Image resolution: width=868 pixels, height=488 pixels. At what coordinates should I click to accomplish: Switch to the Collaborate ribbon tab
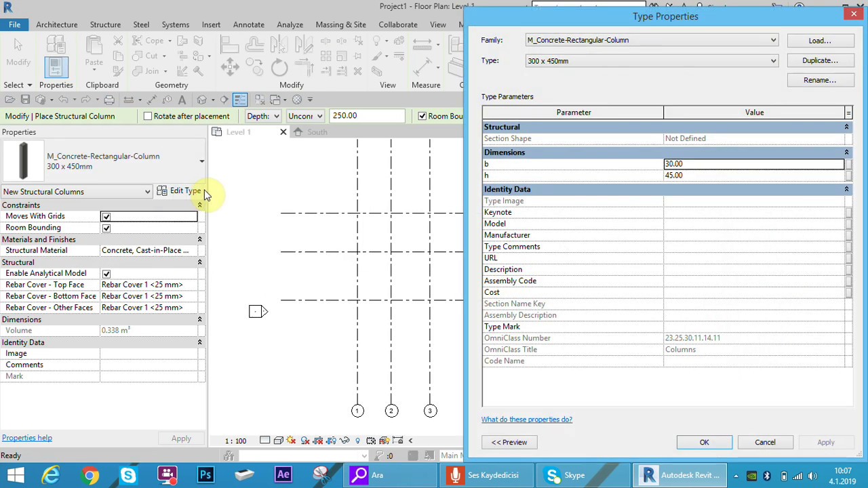coord(398,24)
